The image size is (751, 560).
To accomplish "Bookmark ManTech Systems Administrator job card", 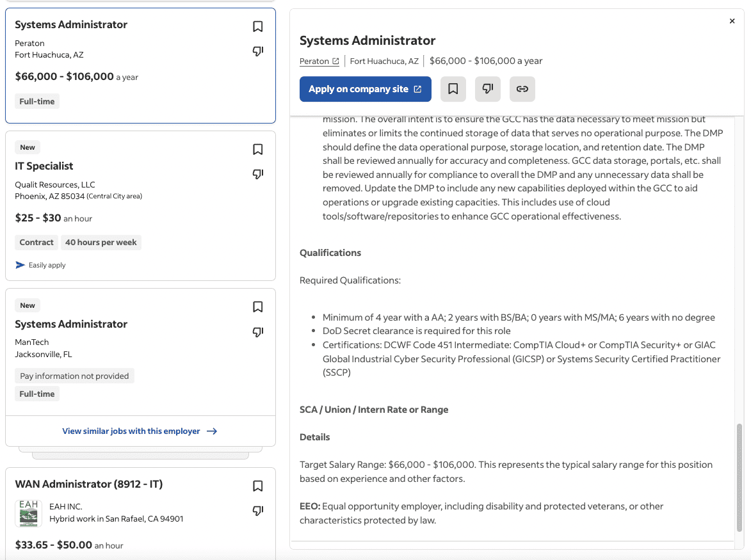I will coord(257,307).
